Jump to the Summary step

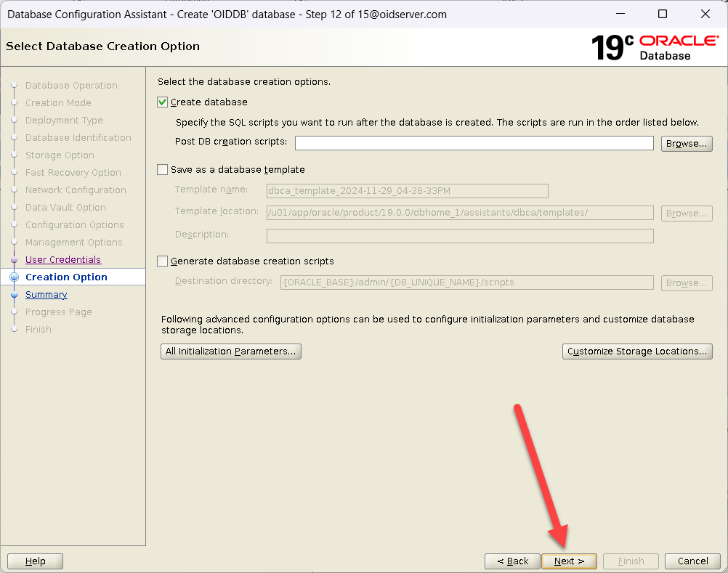click(46, 295)
